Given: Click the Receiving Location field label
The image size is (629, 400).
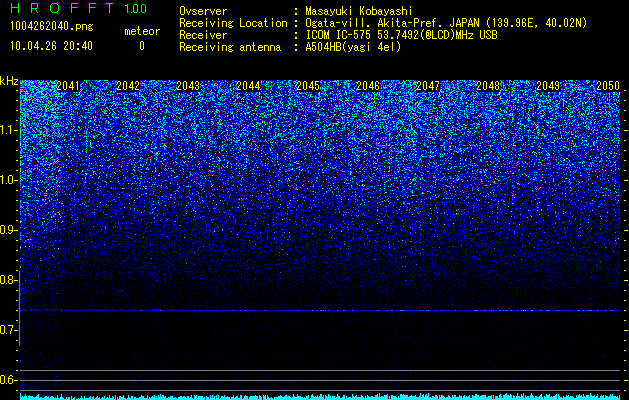Looking at the screenshot, I should pyautogui.click(x=233, y=23).
